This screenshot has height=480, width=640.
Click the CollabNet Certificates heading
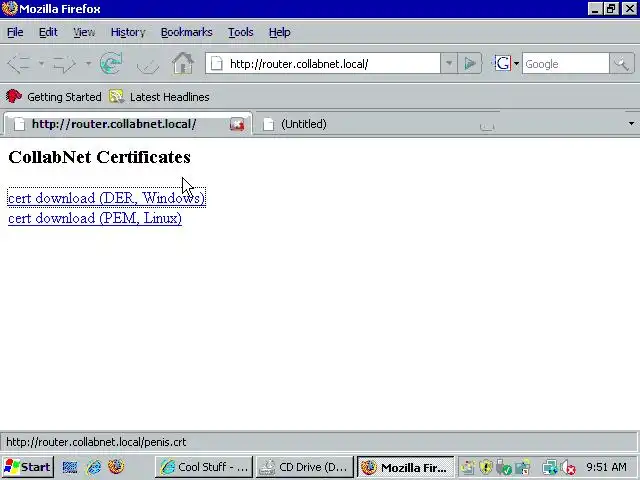pos(100,157)
